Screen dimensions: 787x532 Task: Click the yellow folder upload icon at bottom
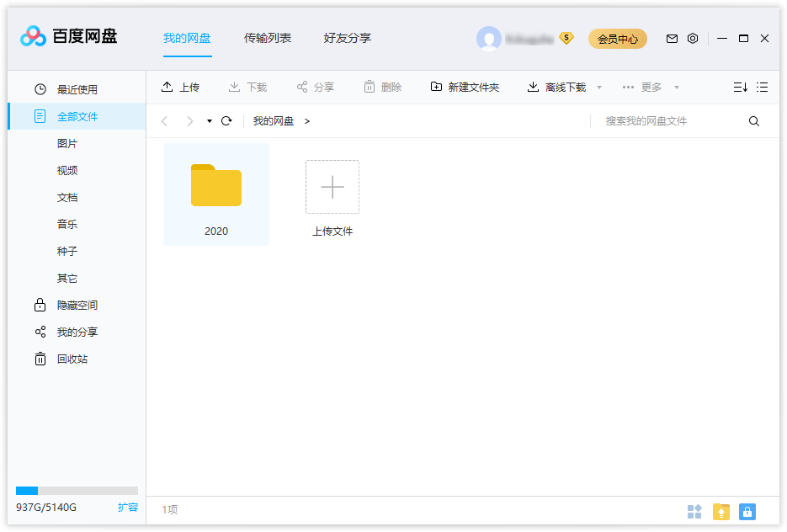coord(721,511)
